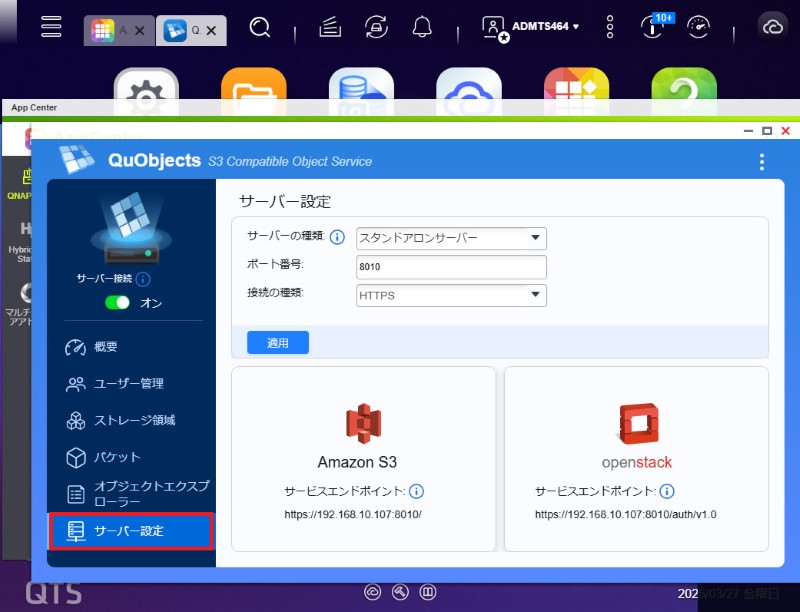Open the QTS main hamburger menu

pyautogui.click(x=51, y=27)
